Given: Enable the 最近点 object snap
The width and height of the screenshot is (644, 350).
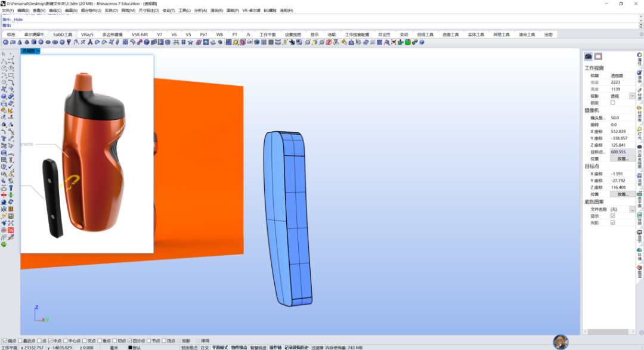Looking at the screenshot, I should (x=20, y=340).
